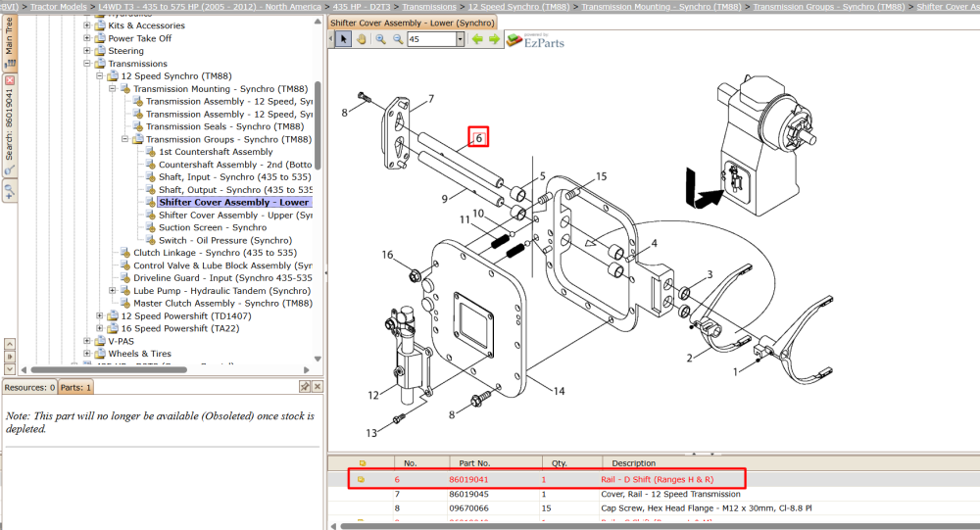Open the EzParts logo link
This screenshot has width=980, height=530.
536,41
